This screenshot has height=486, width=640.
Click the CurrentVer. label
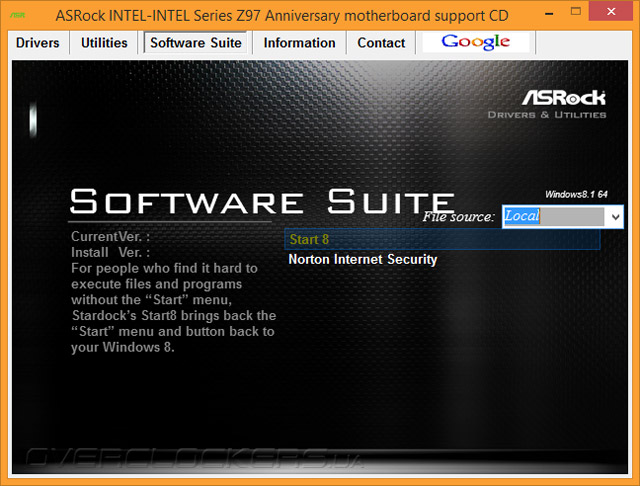[110, 237]
